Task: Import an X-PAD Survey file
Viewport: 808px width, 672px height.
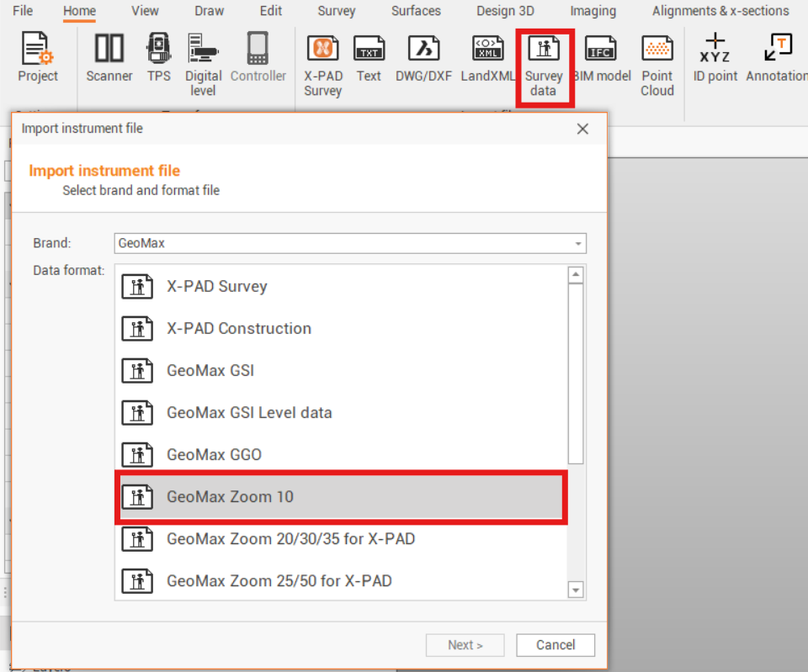Action: tap(322, 63)
